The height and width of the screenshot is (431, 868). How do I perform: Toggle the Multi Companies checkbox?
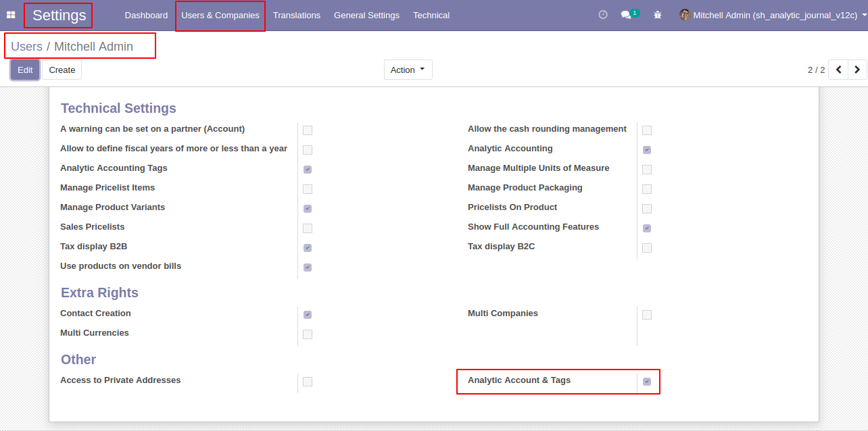tap(647, 315)
